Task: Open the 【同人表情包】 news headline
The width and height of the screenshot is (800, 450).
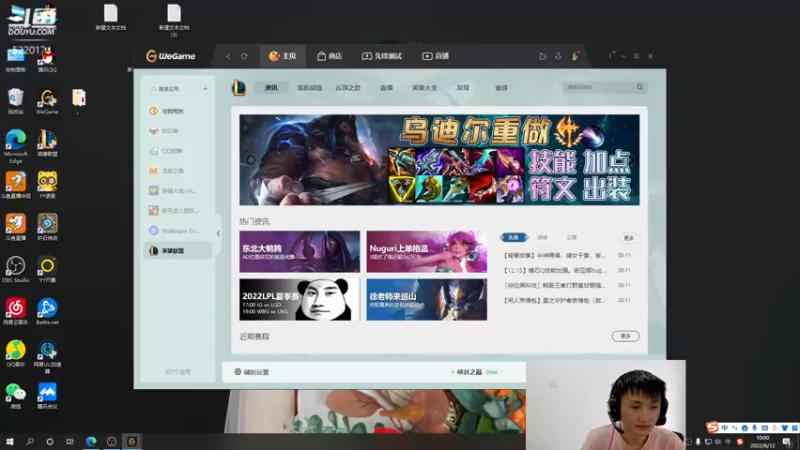Action: (x=555, y=301)
